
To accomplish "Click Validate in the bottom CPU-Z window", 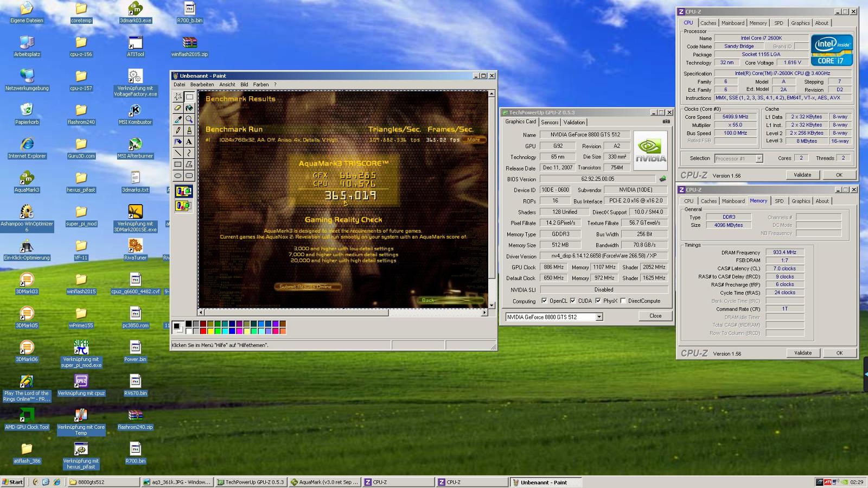I will tap(803, 353).
